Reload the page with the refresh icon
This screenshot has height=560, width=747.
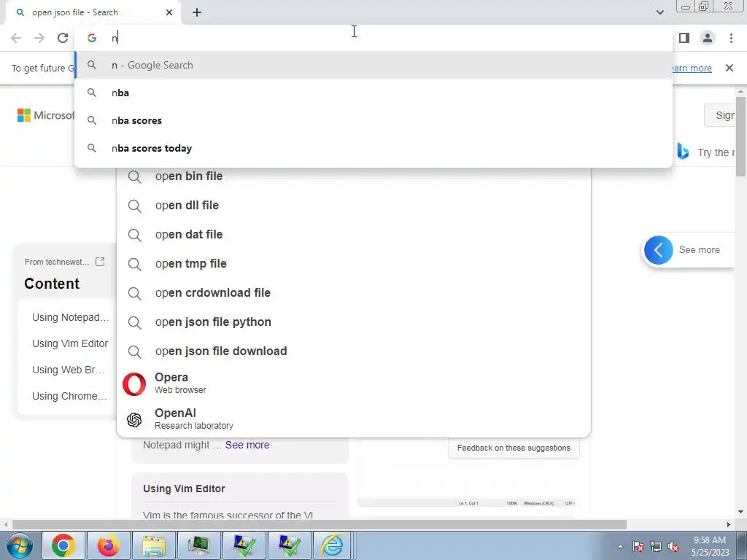coord(63,38)
